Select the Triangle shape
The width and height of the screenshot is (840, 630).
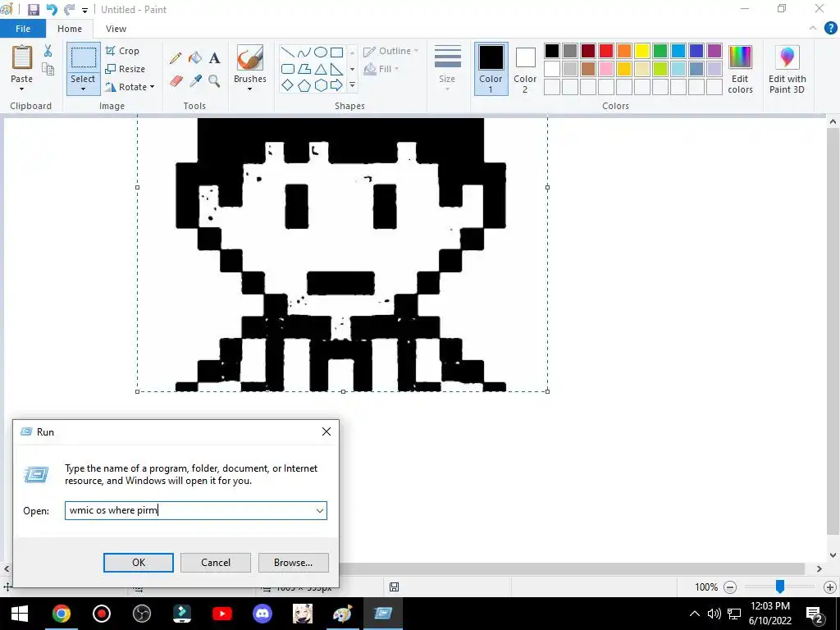[x=321, y=69]
